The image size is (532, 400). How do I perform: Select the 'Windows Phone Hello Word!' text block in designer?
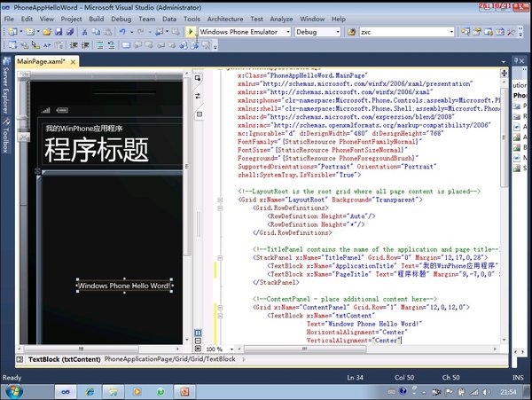[124, 286]
